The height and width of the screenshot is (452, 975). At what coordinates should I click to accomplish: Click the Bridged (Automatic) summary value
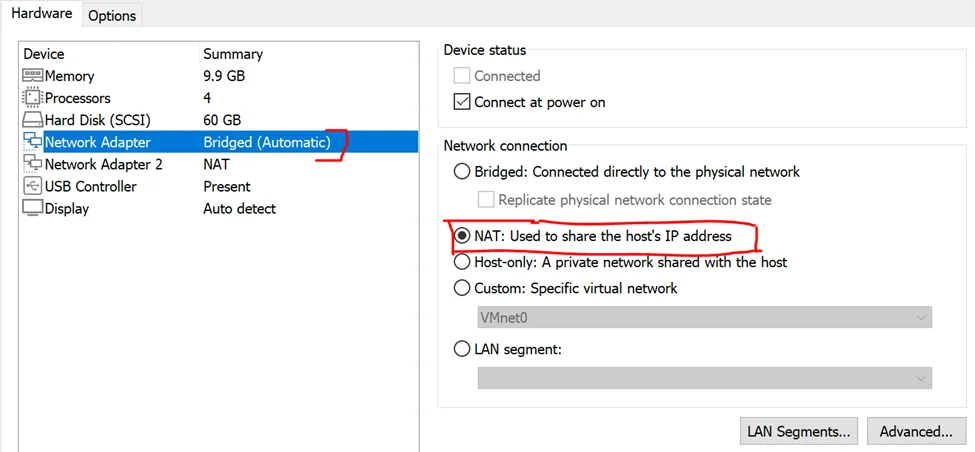tap(267, 142)
